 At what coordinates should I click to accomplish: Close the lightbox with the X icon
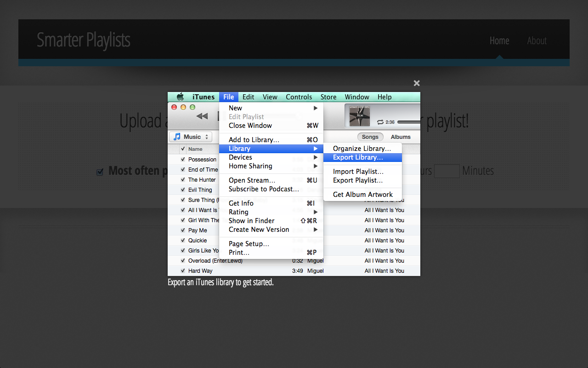(417, 83)
